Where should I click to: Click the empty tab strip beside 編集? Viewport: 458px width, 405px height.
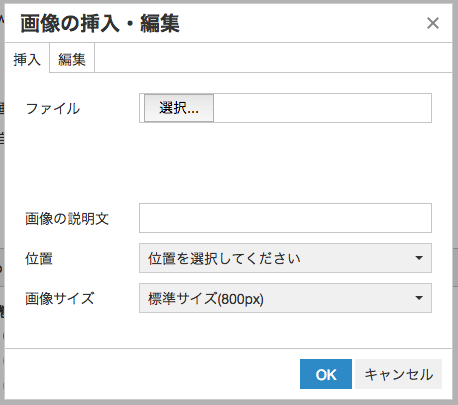pyautogui.click(x=273, y=58)
